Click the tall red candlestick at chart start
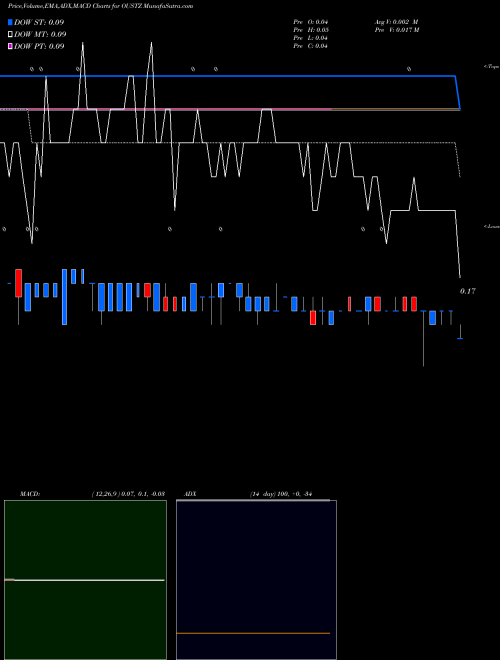The height and width of the screenshot is (660, 500). click(x=18, y=283)
